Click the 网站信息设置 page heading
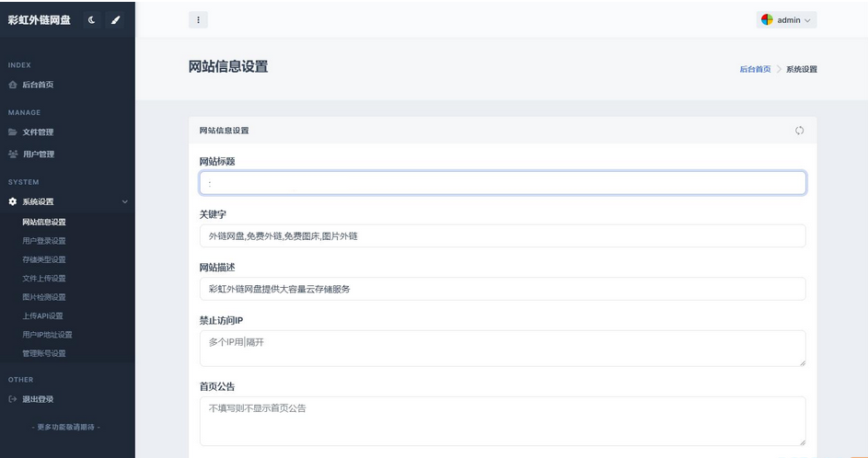 228,66
